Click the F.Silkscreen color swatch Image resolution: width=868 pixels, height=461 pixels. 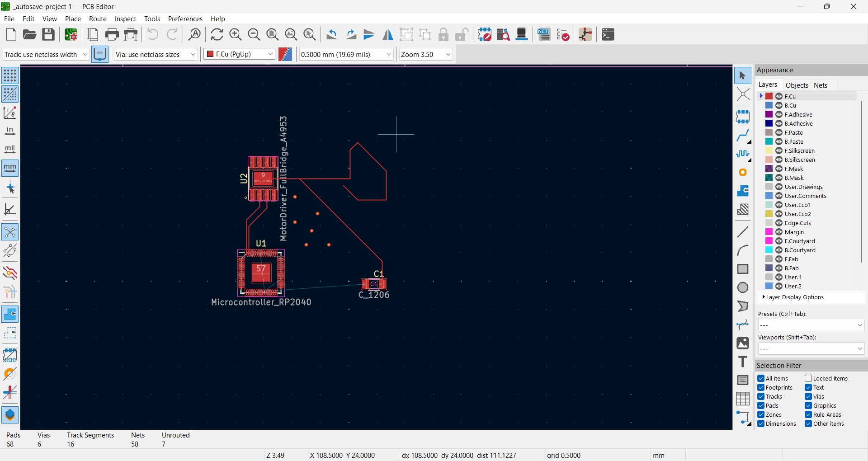click(x=769, y=151)
